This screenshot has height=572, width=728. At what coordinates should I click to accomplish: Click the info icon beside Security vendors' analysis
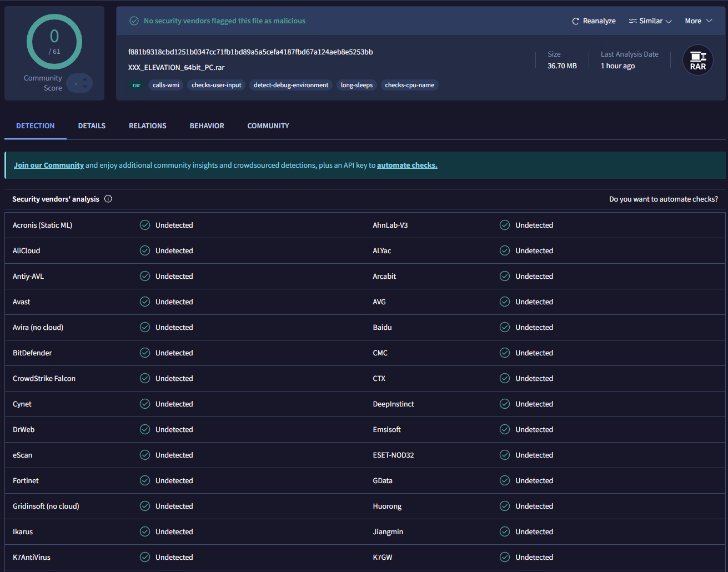coord(108,199)
